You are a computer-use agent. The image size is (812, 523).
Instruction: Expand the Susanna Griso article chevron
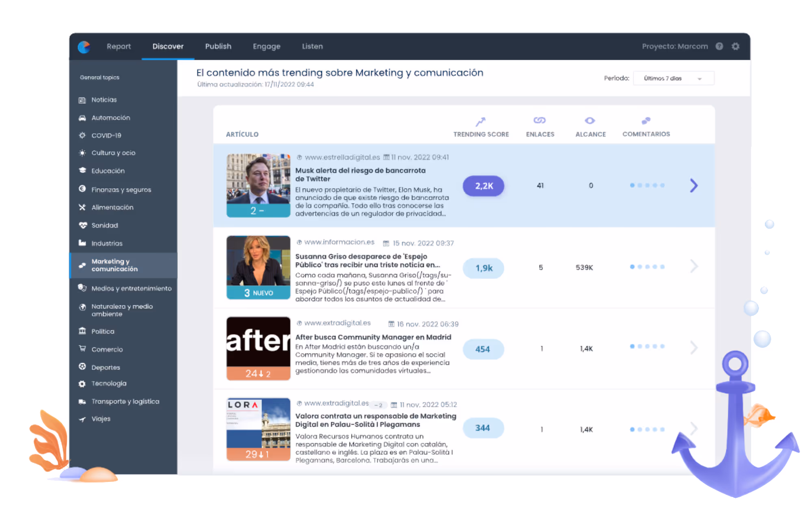(x=694, y=267)
